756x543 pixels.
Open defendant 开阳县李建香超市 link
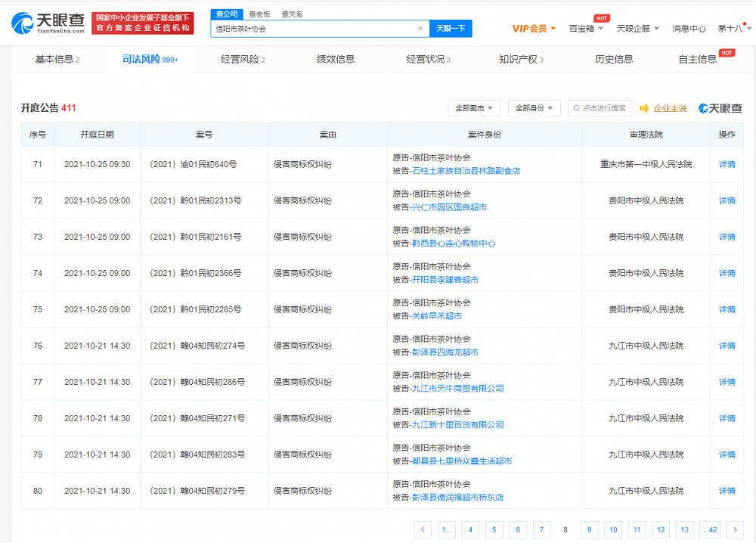click(445, 280)
